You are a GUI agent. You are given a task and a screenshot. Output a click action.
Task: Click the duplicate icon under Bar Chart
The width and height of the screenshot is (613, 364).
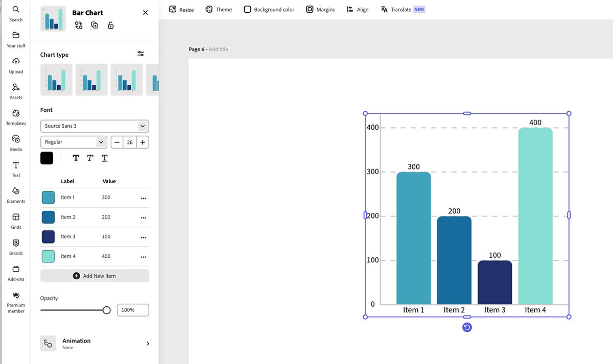(95, 25)
